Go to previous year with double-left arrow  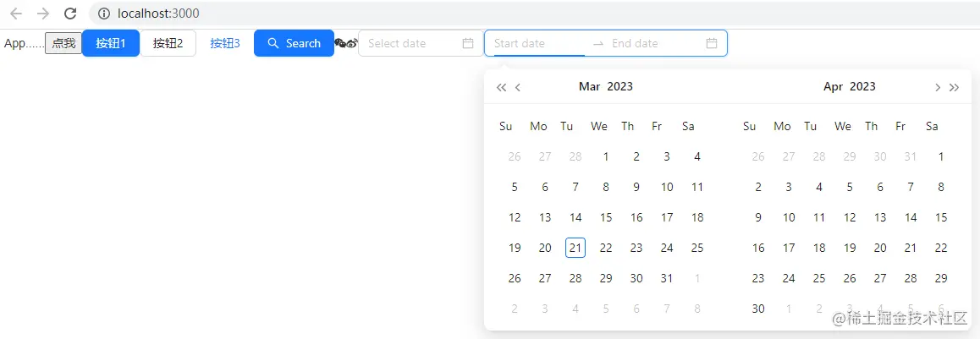pos(501,87)
